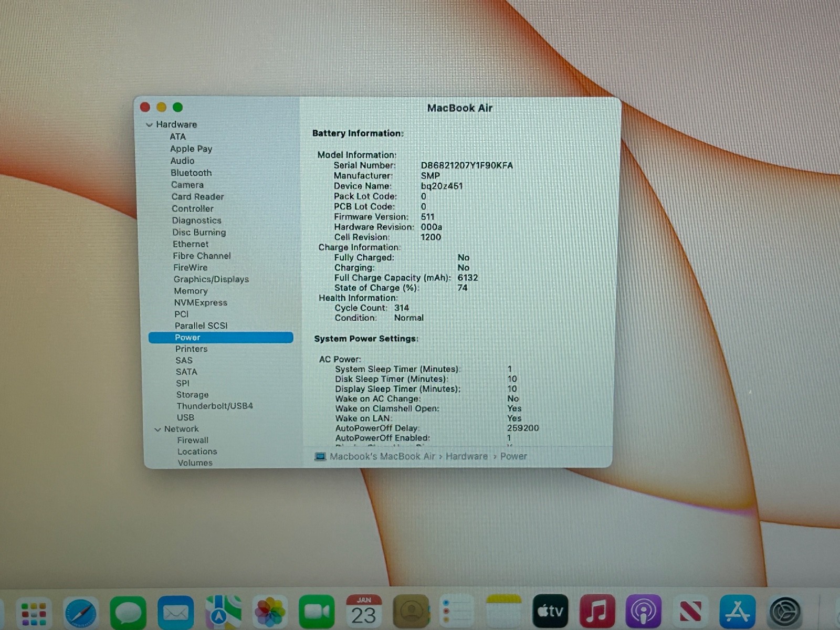Viewport: 840px width, 630px height.
Task: Show Memory information
Action: 191,291
